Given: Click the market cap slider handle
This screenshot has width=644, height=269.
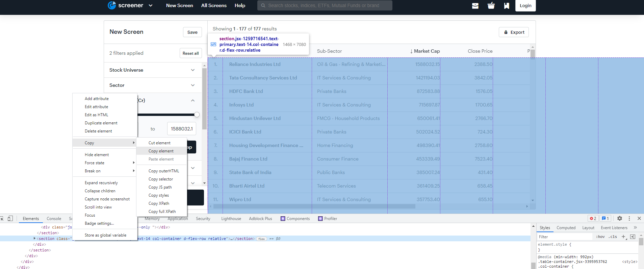Looking at the screenshot, I should pos(197,115).
